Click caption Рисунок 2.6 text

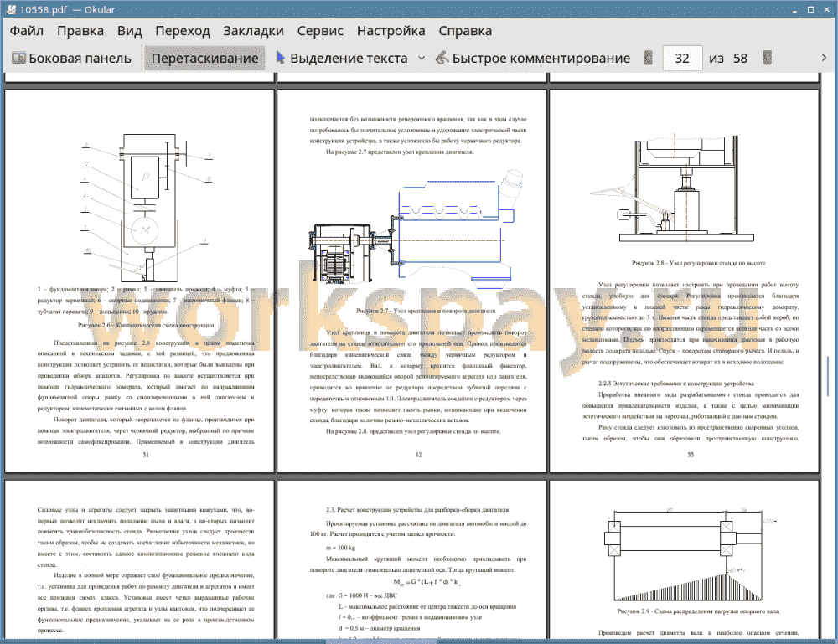pyautogui.click(x=146, y=325)
